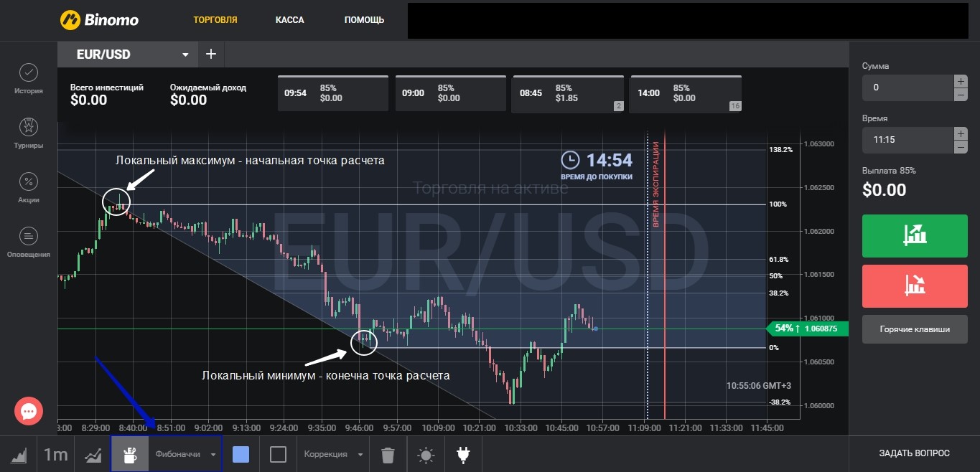Image resolution: width=980 pixels, height=472 pixels.
Task: Open the КАССА menu
Action: click(x=290, y=20)
